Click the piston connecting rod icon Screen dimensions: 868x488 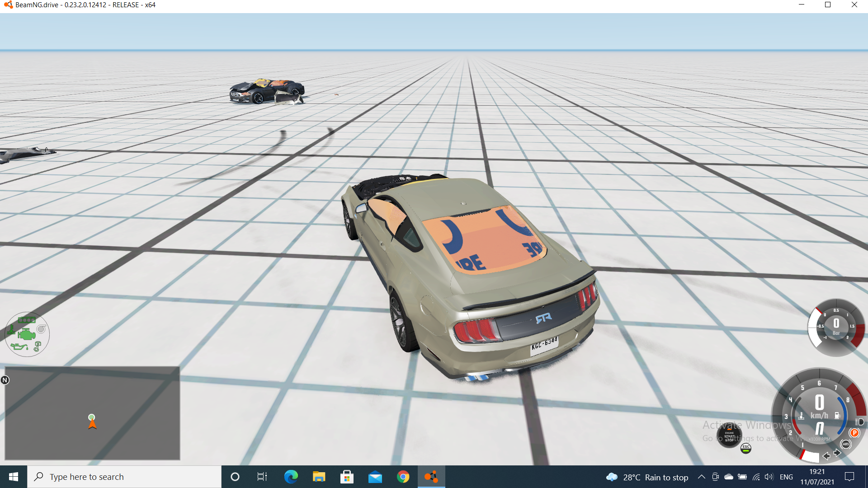point(38,347)
